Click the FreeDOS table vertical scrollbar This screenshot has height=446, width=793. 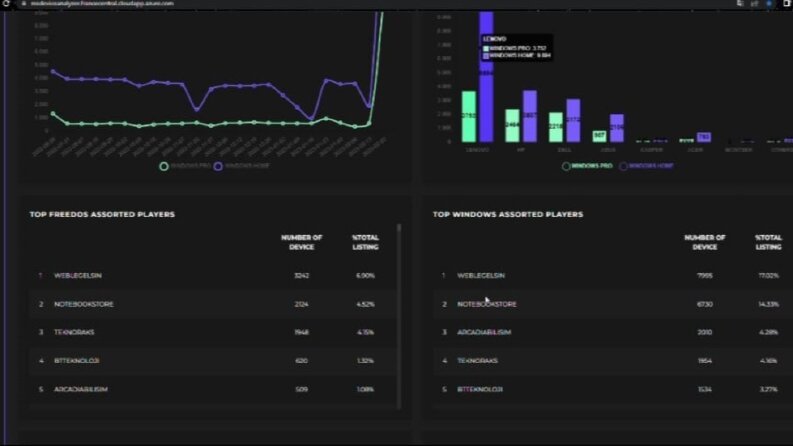tap(399, 316)
